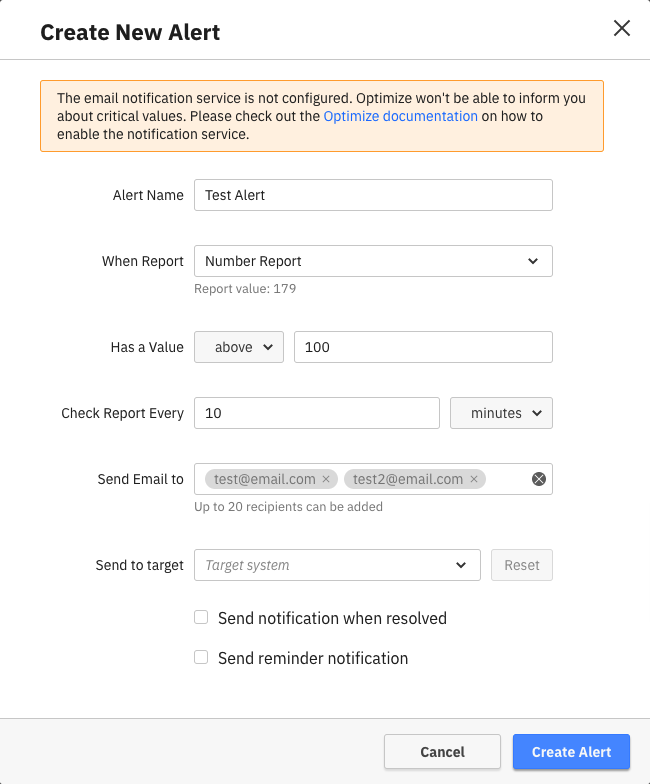Expand the Target system dropdown
The width and height of the screenshot is (650, 784).
[x=337, y=565]
